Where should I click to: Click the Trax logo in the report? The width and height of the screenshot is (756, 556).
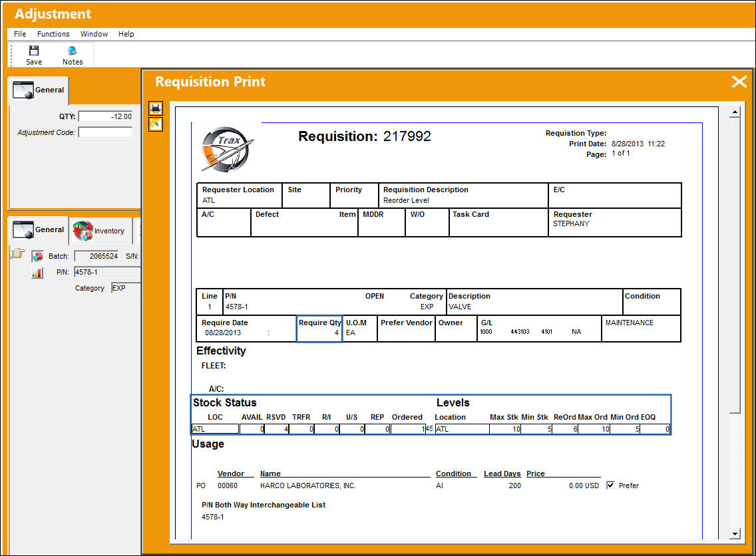coord(226,150)
